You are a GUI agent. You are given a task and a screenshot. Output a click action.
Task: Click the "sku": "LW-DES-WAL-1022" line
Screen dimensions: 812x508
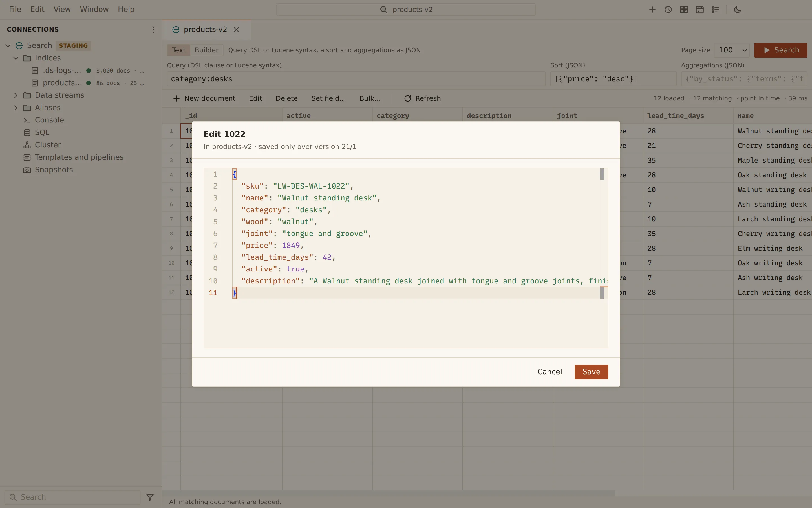coord(297,186)
